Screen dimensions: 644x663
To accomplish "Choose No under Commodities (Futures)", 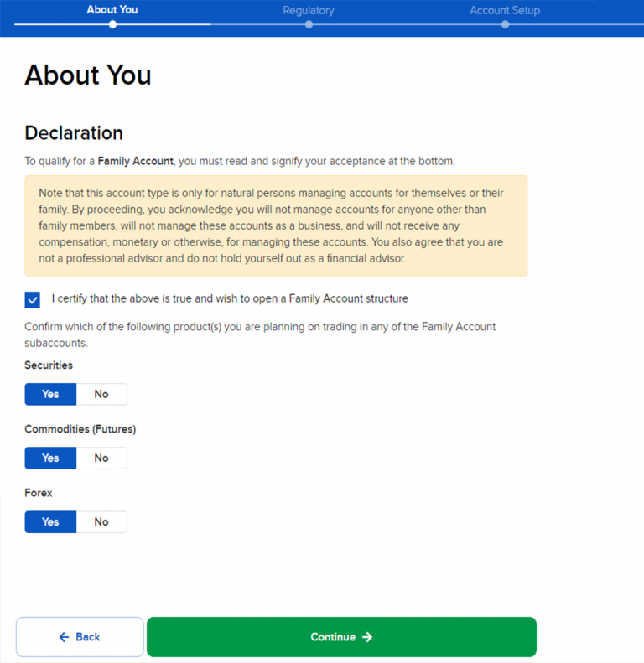I will click(101, 458).
